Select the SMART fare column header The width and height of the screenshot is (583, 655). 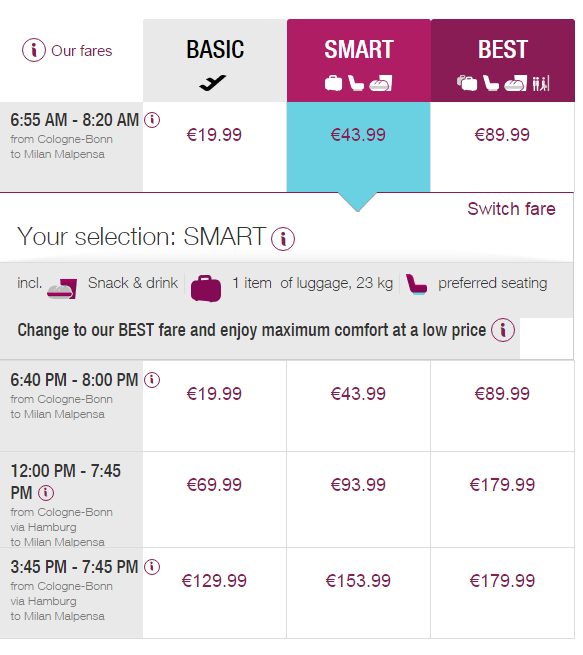359,61
